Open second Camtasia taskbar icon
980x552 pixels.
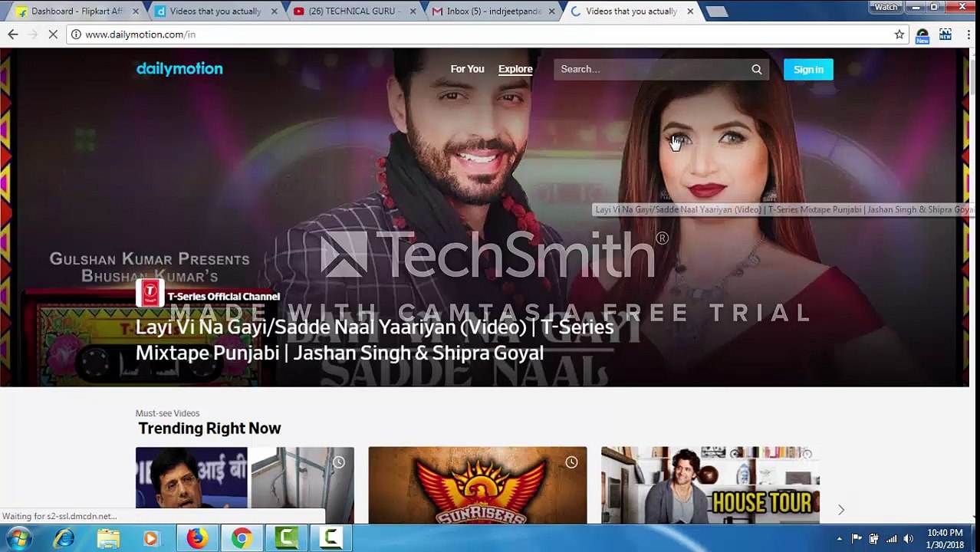coord(331,539)
